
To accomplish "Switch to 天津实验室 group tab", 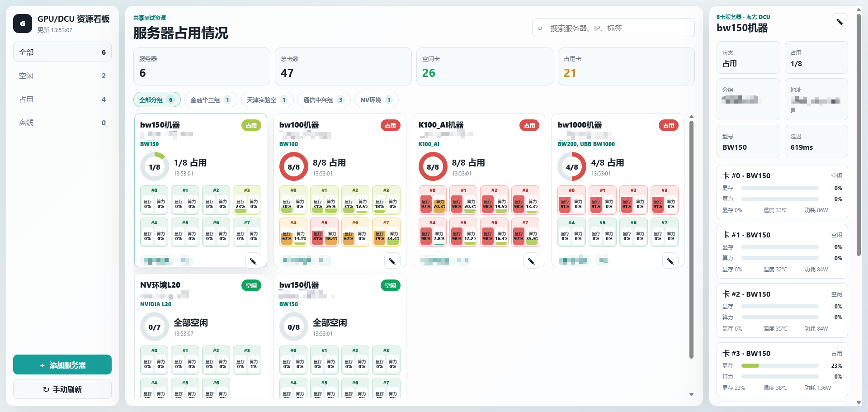I will pyautogui.click(x=267, y=99).
